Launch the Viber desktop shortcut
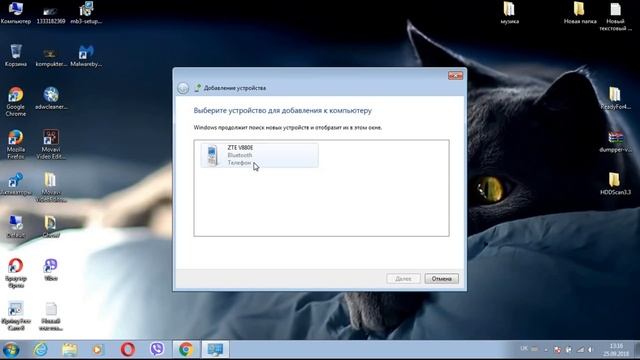 pos(51,270)
